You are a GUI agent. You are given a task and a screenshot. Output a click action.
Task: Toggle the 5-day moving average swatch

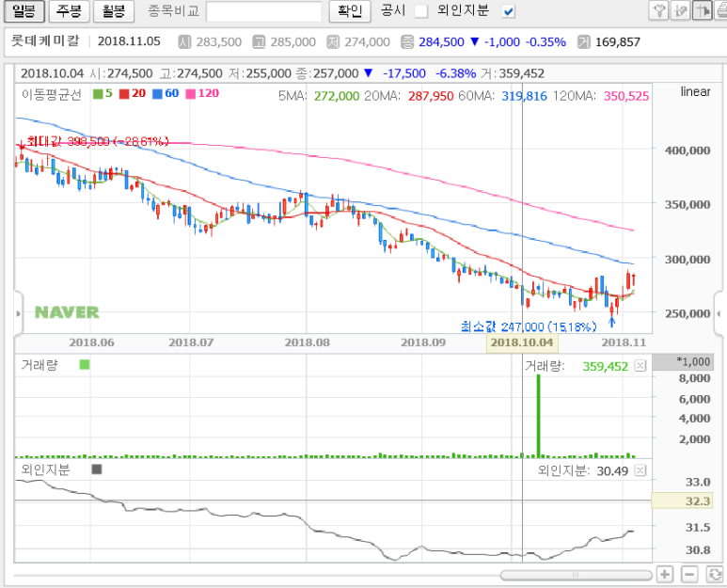click(98, 95)
